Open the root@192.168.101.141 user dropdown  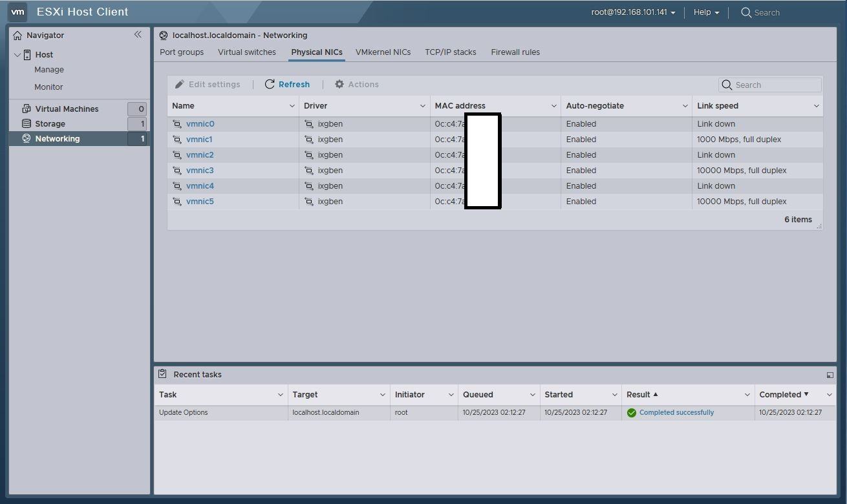(633, 12)
